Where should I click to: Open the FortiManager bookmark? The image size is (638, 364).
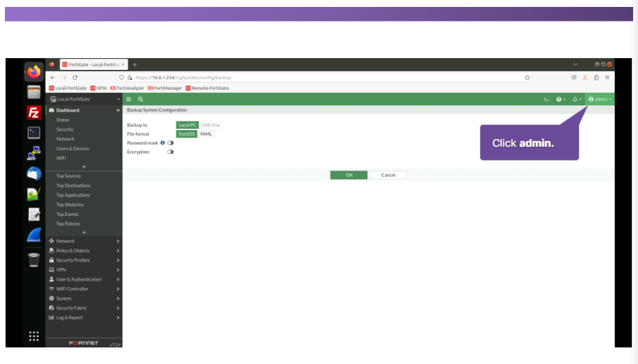tap(165, 88)
